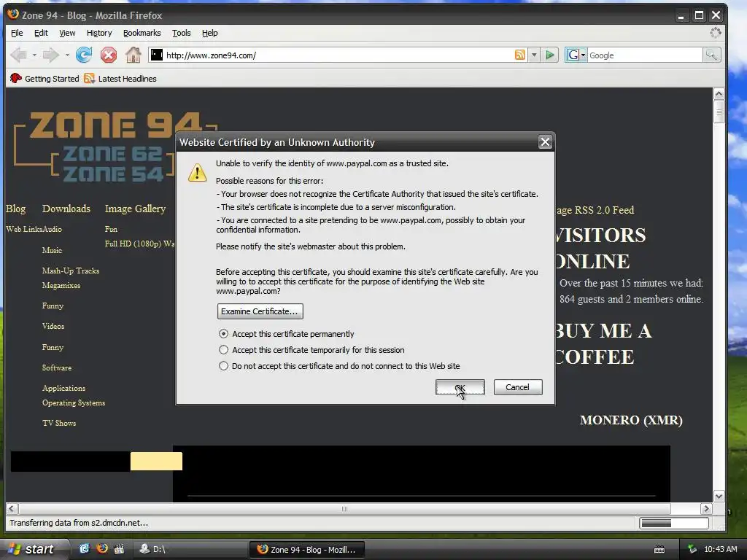Viewport: 747px width, 560px height.
Task: Click the warning triangle icon in dialog
Action: (x=197, y=172)
